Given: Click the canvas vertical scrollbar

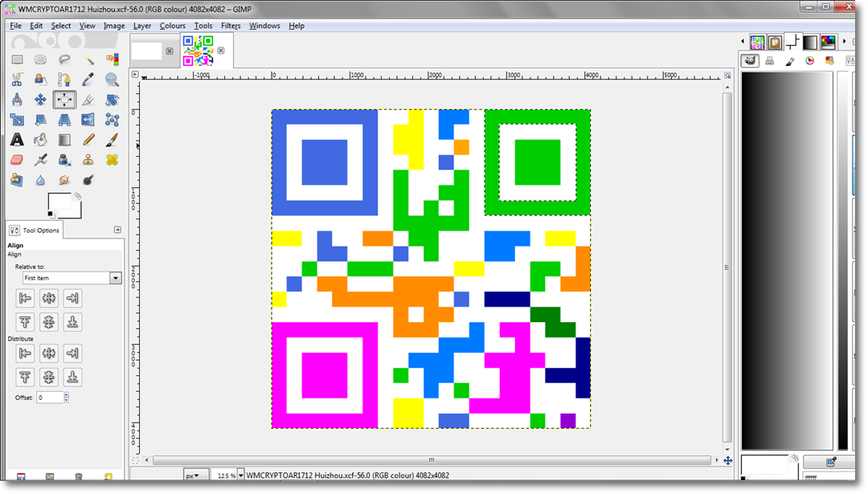Looking at the screenshot, I should tap(727, 267).
